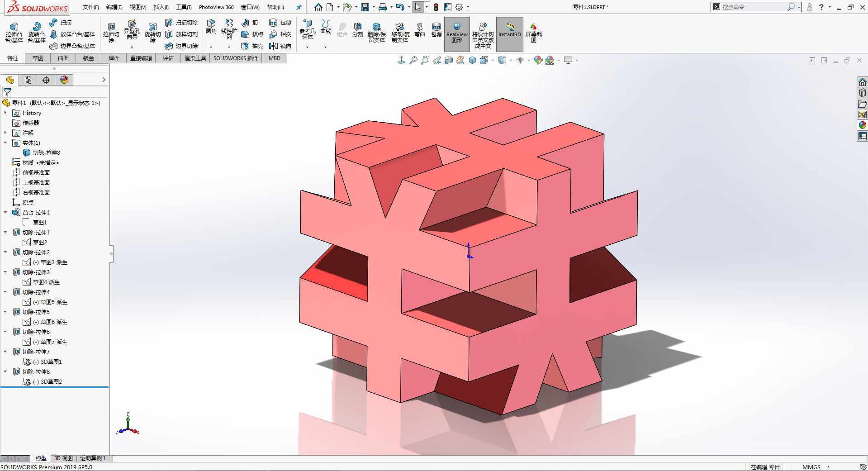This screenshot has height=471, width=868.
Task: Select the 拔模 draft tool
Action: tap(252, 34)
